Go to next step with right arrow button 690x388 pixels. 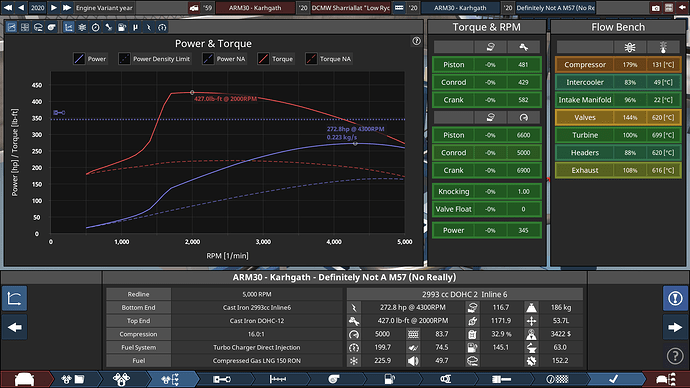tap(675, 327)
